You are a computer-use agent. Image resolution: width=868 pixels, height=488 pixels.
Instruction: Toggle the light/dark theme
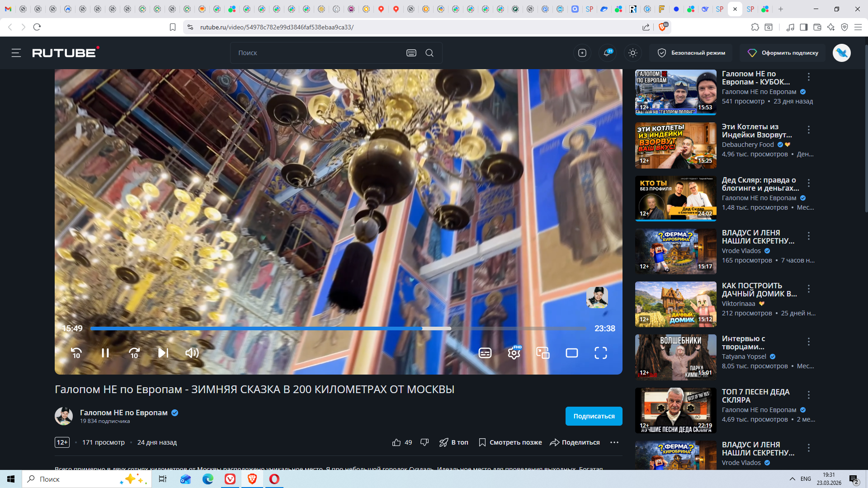633,53
